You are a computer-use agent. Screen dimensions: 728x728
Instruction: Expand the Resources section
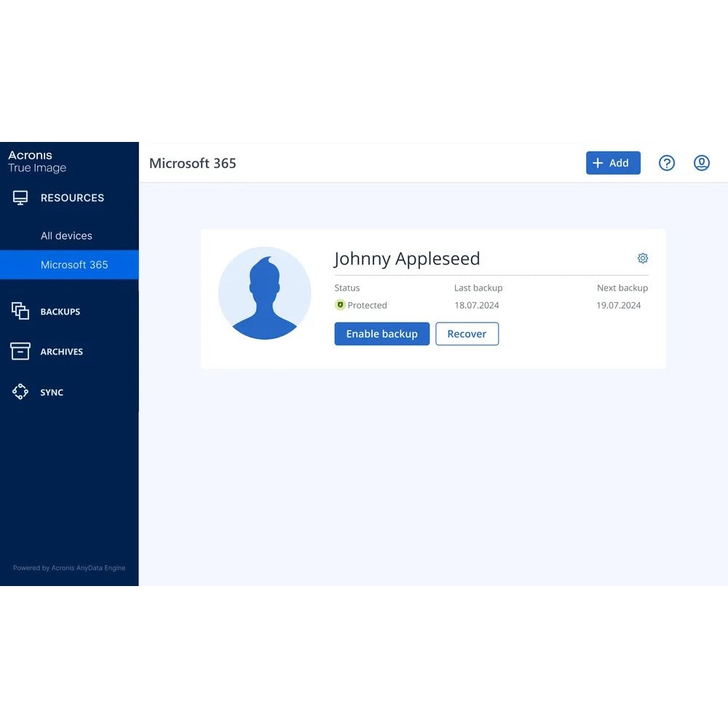click(x=72, y=197)
